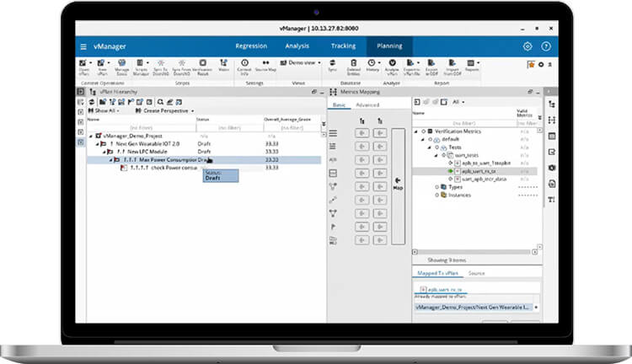Open the help question mark icon
Viewport: 632px width, 364px height.
[x=546, y=46]
